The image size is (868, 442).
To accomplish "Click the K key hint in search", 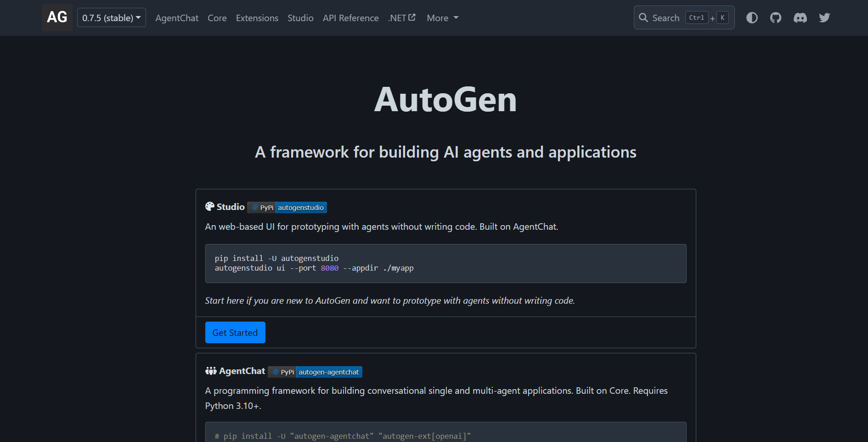I will click(722, 17).
